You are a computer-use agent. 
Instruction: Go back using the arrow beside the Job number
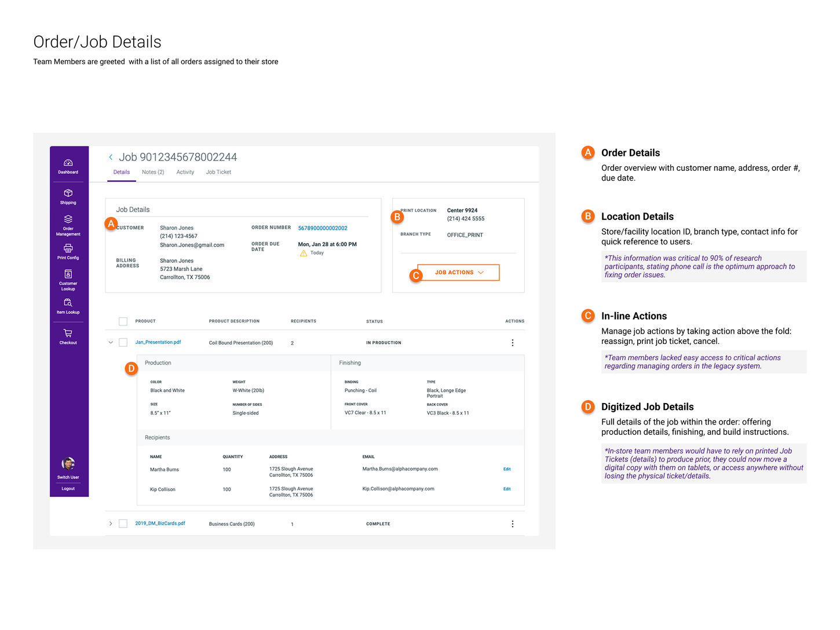click(x=111, y=157)
